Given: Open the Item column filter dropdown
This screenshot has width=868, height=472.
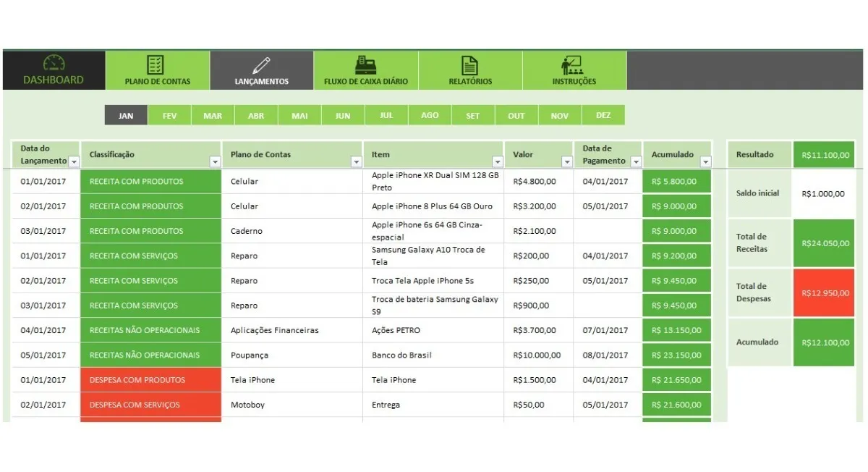Looking at the screenshot, I should 497,162.
